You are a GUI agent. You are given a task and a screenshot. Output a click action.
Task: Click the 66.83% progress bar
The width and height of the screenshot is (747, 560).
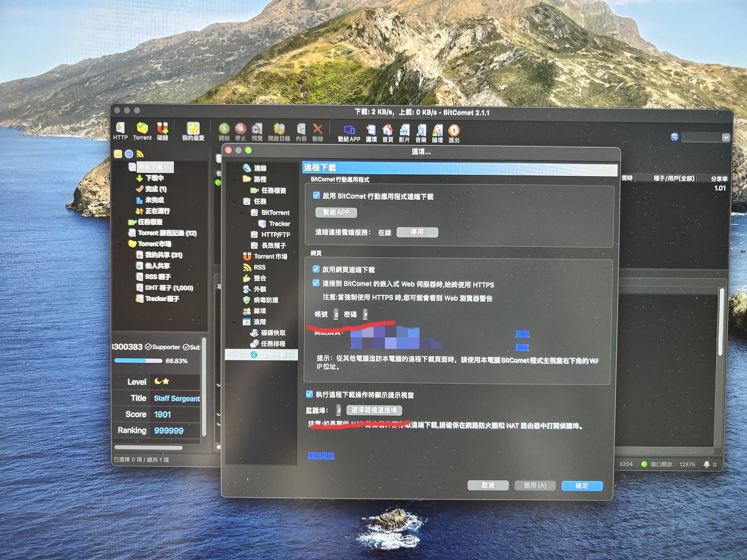139,361
